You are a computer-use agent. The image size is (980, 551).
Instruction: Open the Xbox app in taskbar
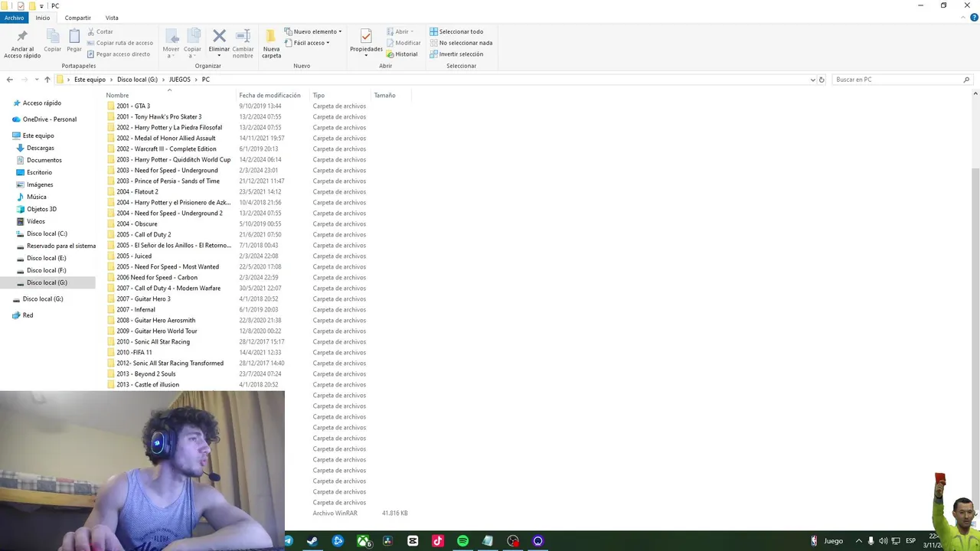pyautogui.click(x=364, y=541)
